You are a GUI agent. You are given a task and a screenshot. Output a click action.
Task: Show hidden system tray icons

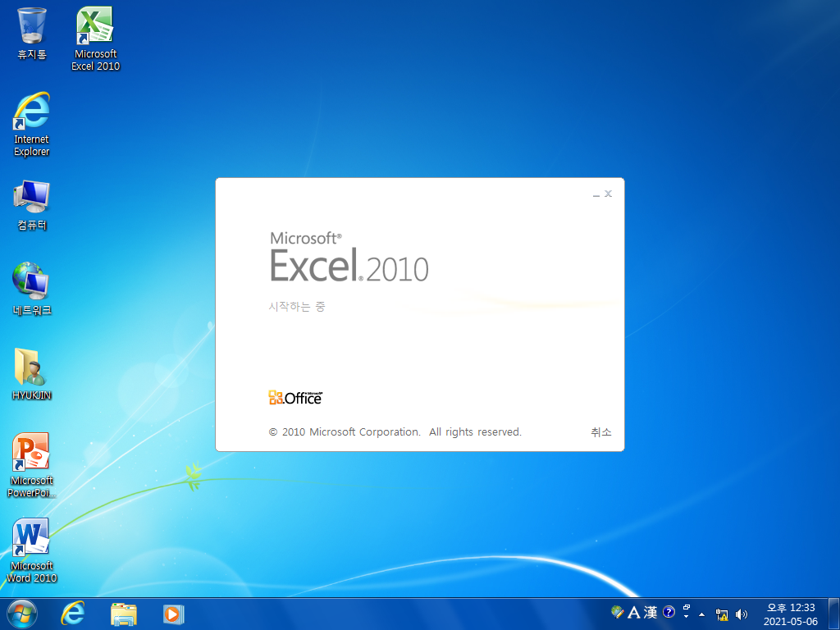tap(702, 614)
